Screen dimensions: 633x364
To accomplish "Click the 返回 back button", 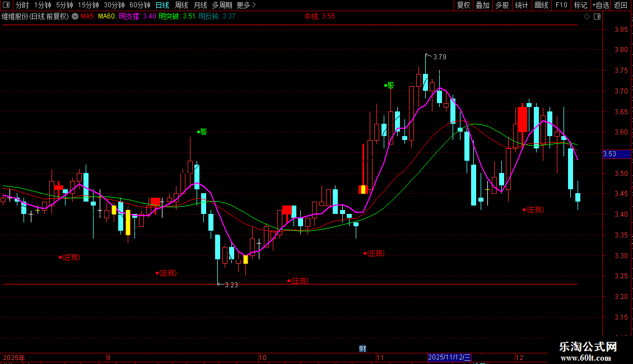I will (621, 5).
